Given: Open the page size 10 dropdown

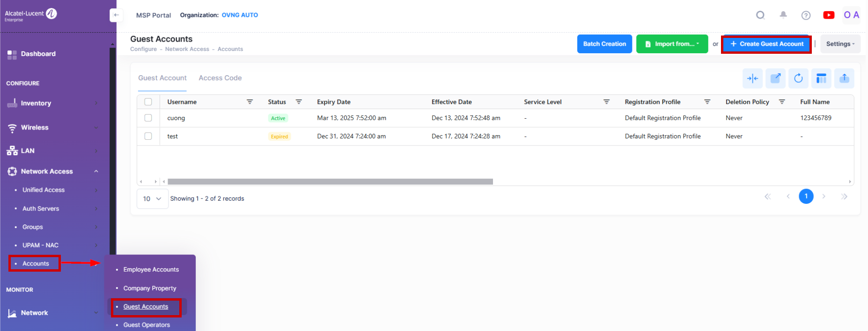Looking at the screenshot, I should [x=152, y=199].
